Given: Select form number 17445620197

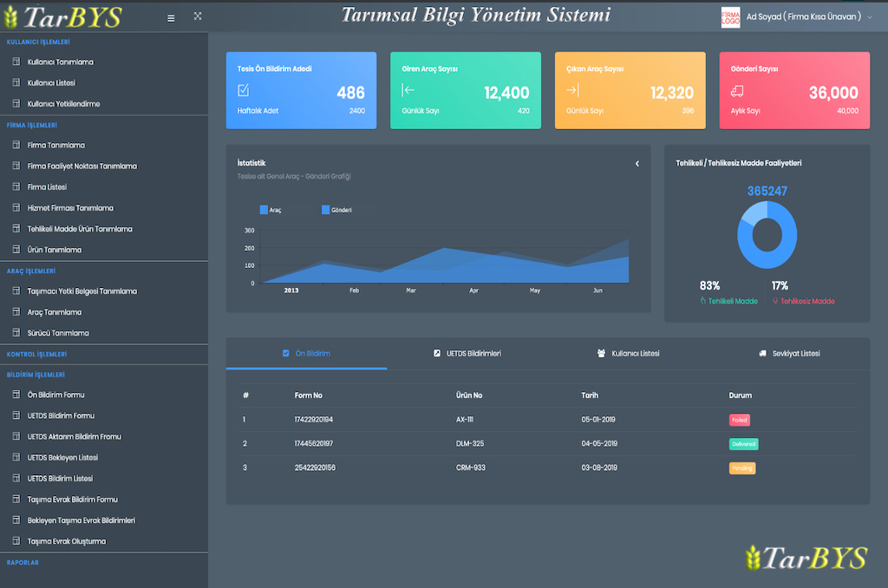Looking at the screenshot, I should click(x=314, y=443).
